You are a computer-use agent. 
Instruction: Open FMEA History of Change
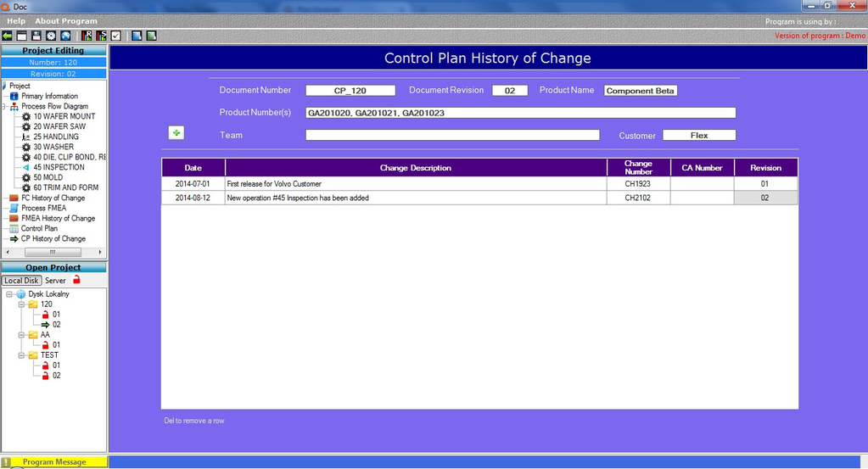[x=59, y=218]
